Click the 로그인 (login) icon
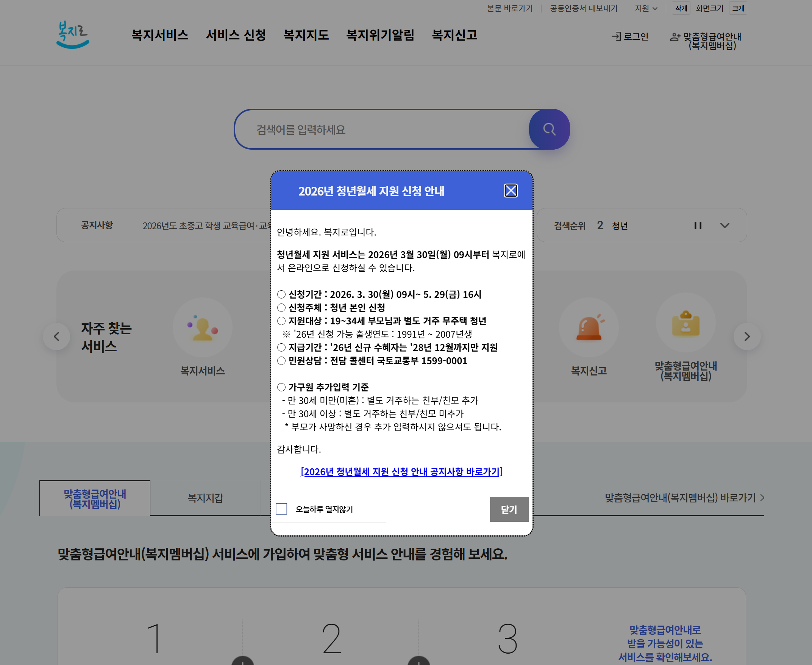This screenshot has width=812, height=665. click(617, 37)
